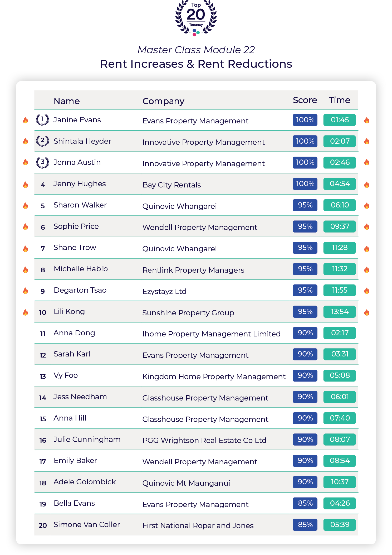392x555 pixels.
Task: Click the Company column header
Action: click(163, 101)
